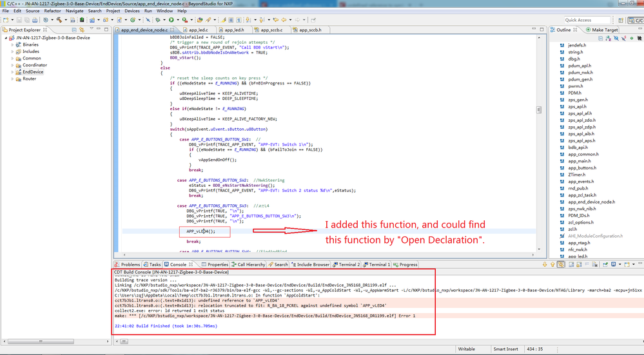Toggle Hide Static Members in Outline toolbar
The image size is (644, 355).
[624, 38]
